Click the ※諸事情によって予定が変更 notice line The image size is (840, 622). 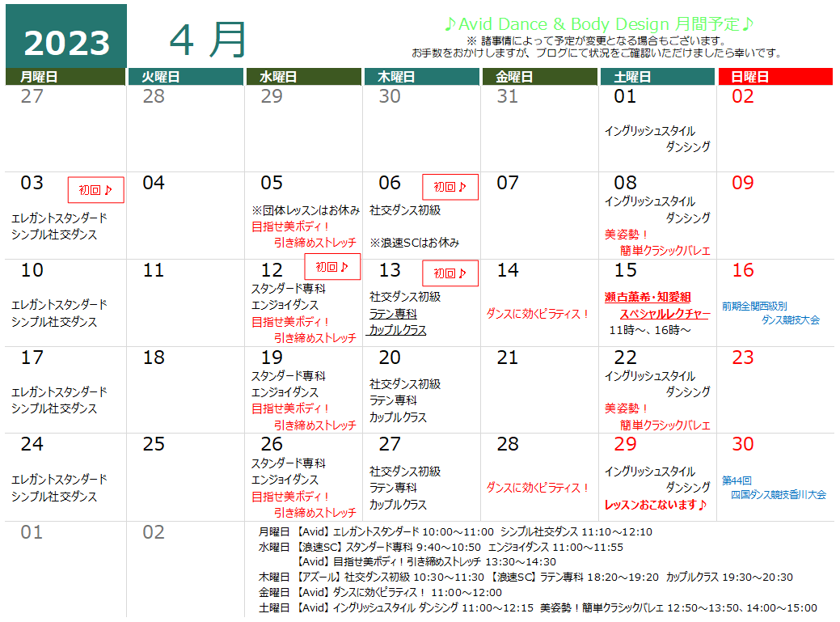(x=597, y=40)
